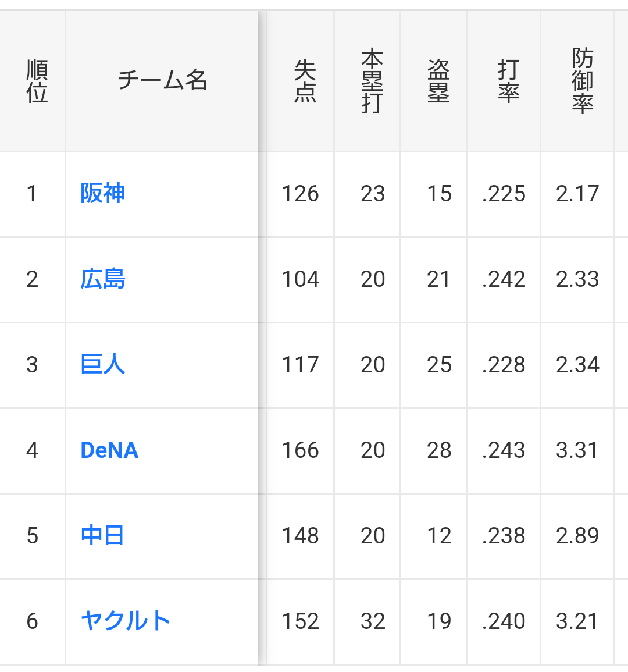The height and width of the screenshot is (672, 628).
Task: Click the 打率 column header
Action: (x=508, y=81)
